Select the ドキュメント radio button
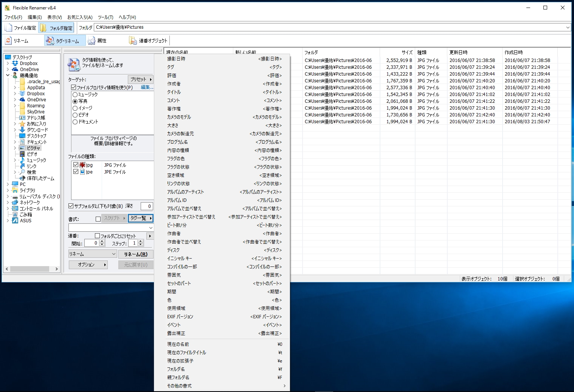Screen dimensions: 574x392 coord(75,122)
